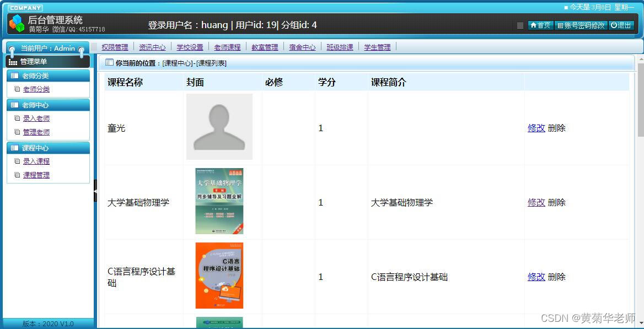This screenshot has width=644, height=329.
Task: Click 修改 for 大学基础物理学 course
Action: click(x=536, y=202)
